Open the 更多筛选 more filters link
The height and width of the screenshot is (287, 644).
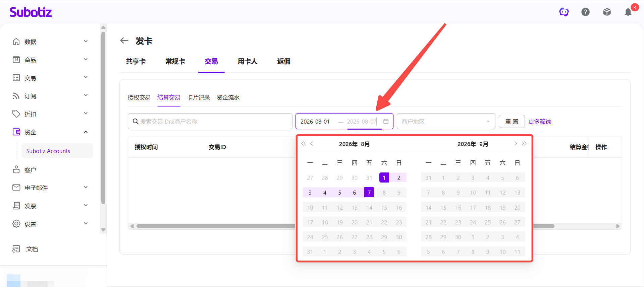pos(540,122)
